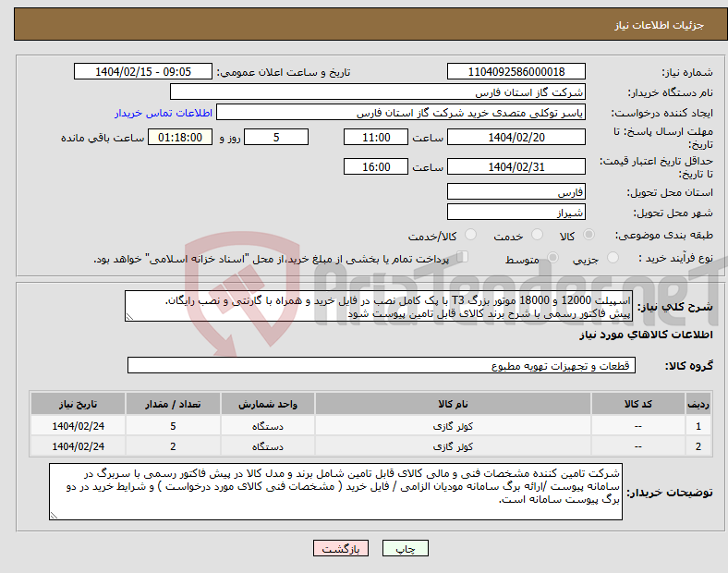Select the متوسط purchase type radio

point(552,257)
